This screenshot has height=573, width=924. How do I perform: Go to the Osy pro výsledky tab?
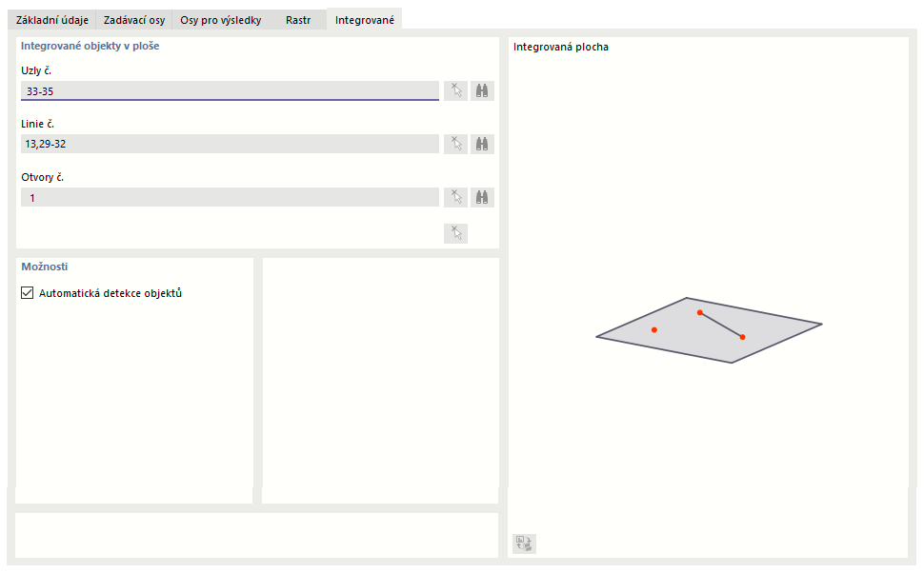220,19
